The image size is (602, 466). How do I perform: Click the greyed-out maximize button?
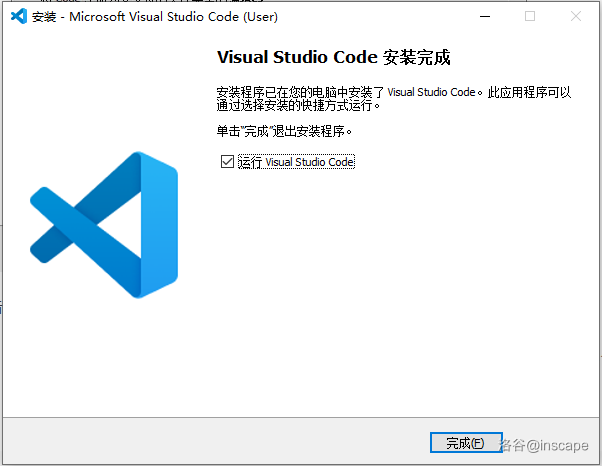[x=530, y=16]
